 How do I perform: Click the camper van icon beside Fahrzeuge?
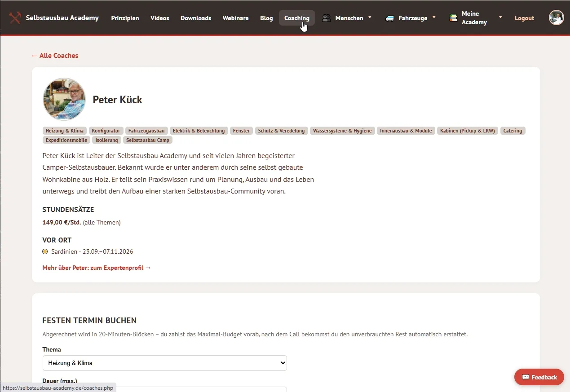[x=390, y=18]
